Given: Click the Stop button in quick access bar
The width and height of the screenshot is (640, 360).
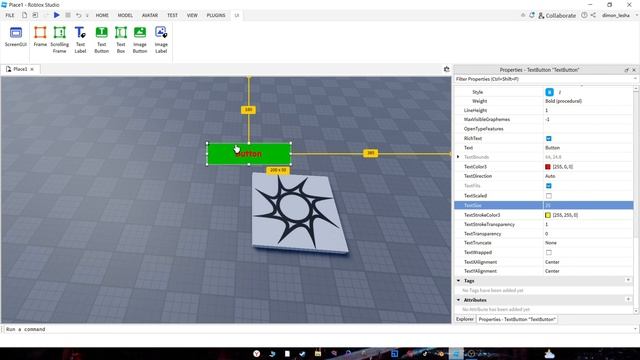Looking at the screenshot, I should [x=68, y=15].
